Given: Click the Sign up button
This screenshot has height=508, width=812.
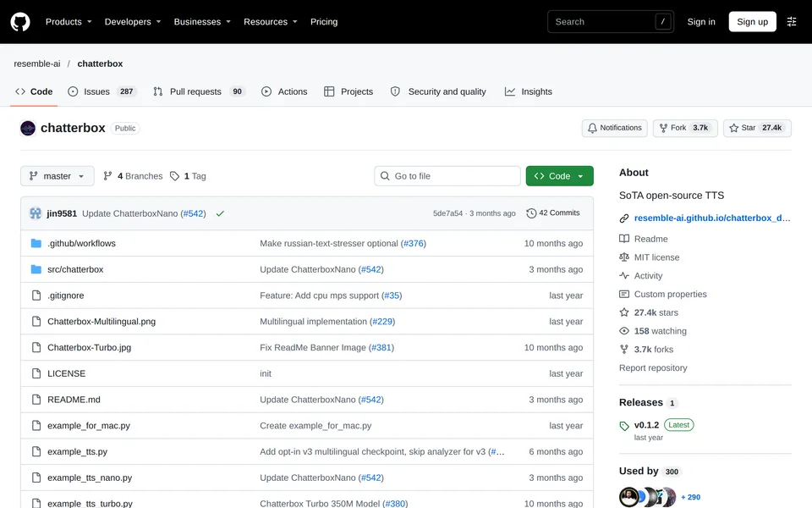Looking at the screenshot, I should [752, 22].
